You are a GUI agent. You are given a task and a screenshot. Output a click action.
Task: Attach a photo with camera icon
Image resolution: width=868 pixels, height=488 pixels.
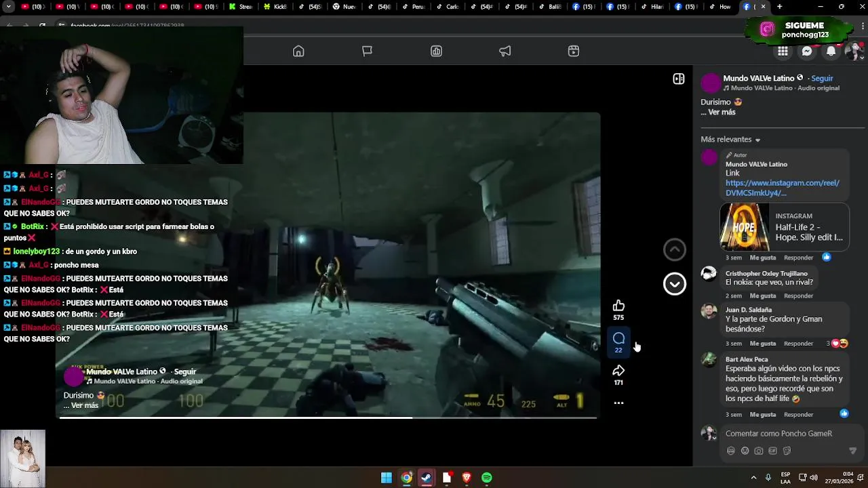759,451
